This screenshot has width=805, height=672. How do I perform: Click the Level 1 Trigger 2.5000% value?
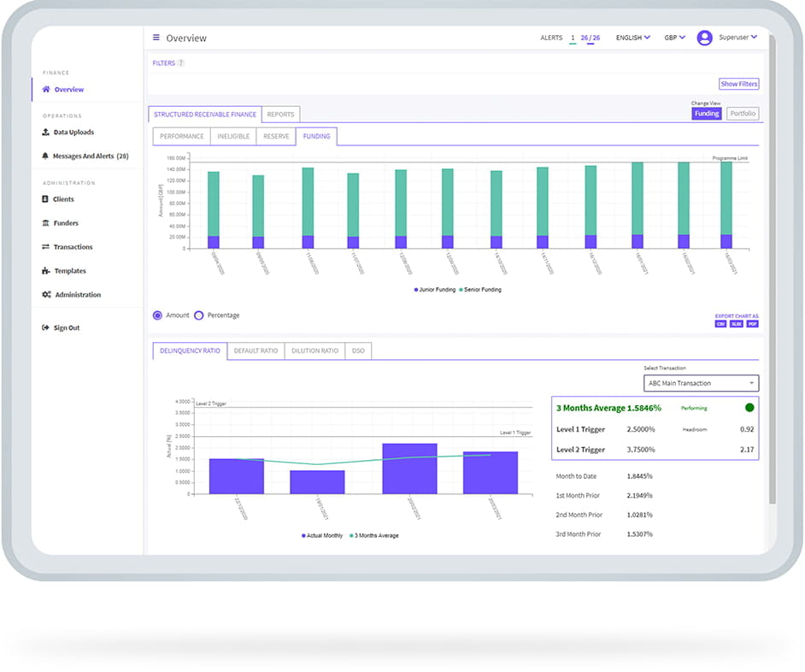pos(641,429)
